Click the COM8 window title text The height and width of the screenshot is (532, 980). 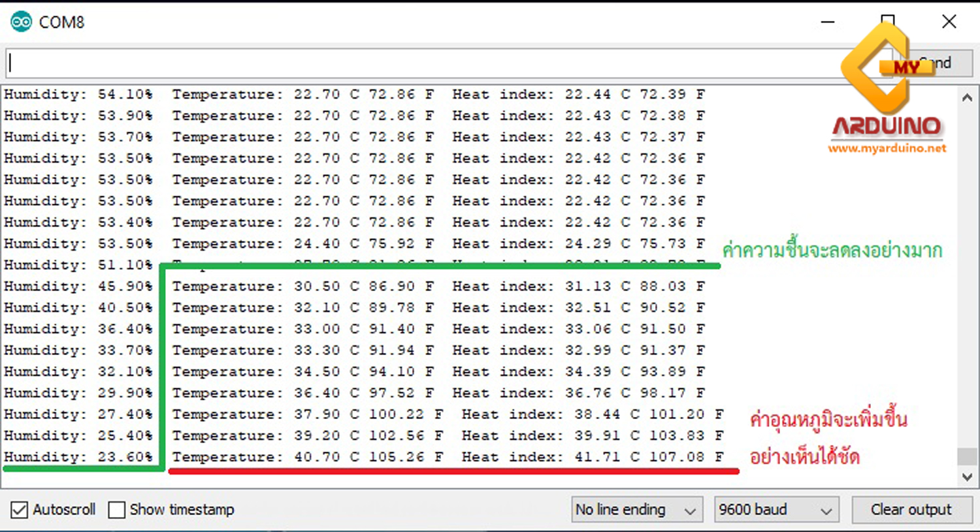(x=61, y=22)
